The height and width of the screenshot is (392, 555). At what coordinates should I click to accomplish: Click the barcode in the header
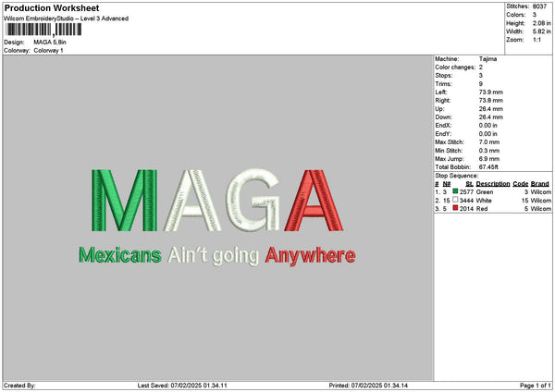pyautogui.click(x=43, y=30)
